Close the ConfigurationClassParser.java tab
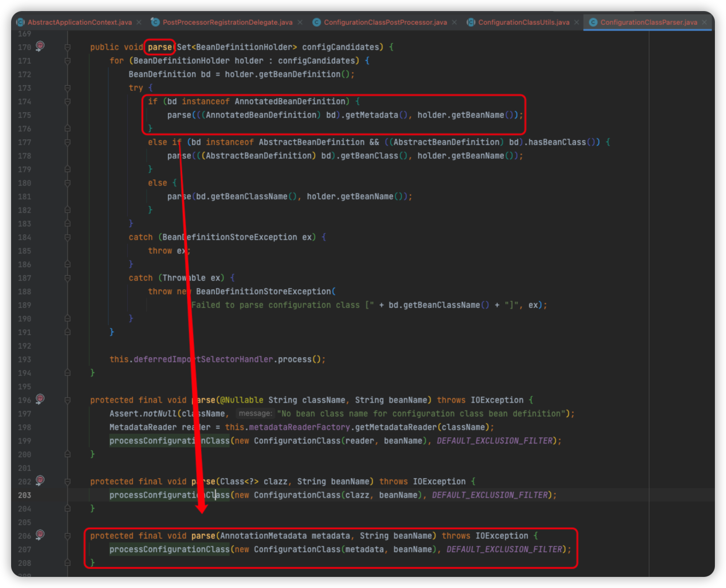This screenshot has width=726, height=588. point(704,22)
